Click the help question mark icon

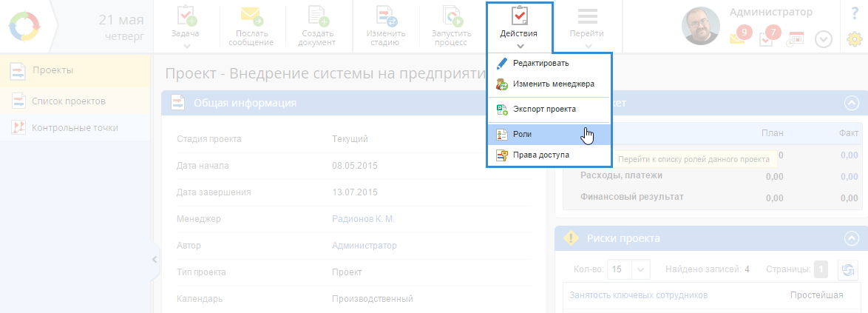(855, 13)
